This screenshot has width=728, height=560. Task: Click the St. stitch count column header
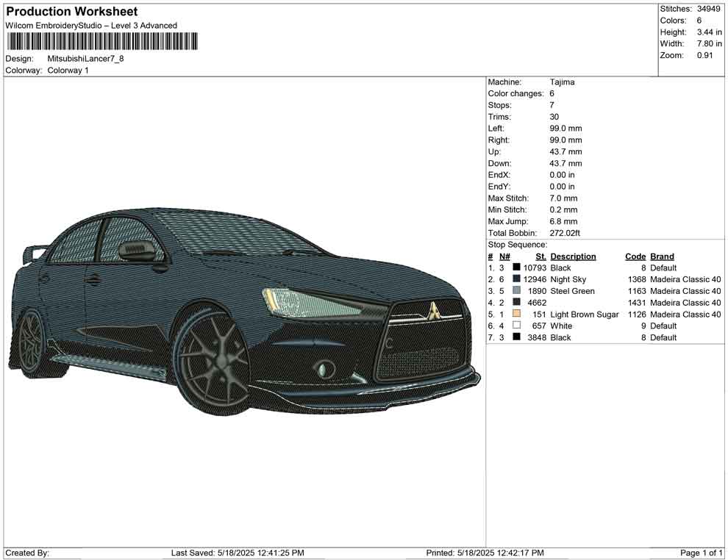540,256
